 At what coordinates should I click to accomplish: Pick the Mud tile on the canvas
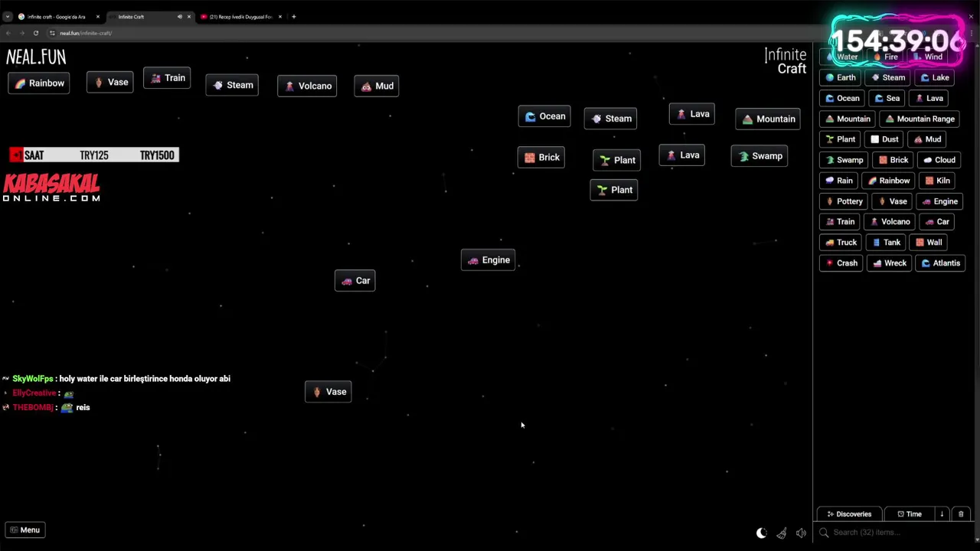[x=376, y=86]
